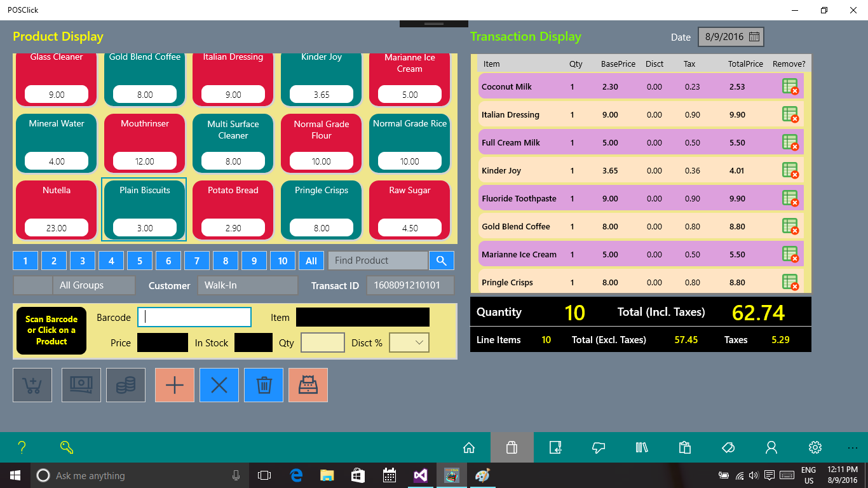Image resolution: width=868 pixels, height=488 pixels.
Task: Click the orange plus new transaction button
Action: [x=175, y=385]
